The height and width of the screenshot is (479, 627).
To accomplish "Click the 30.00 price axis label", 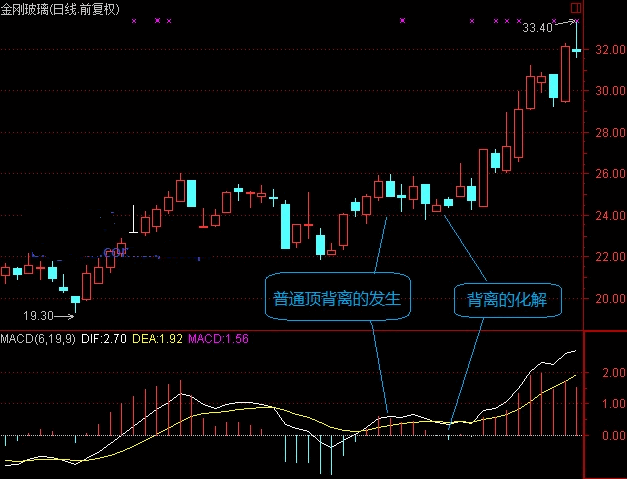I will (610, 91).
